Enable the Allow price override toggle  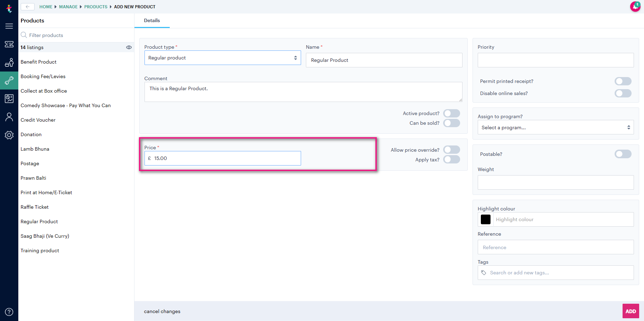pos(451,150)
